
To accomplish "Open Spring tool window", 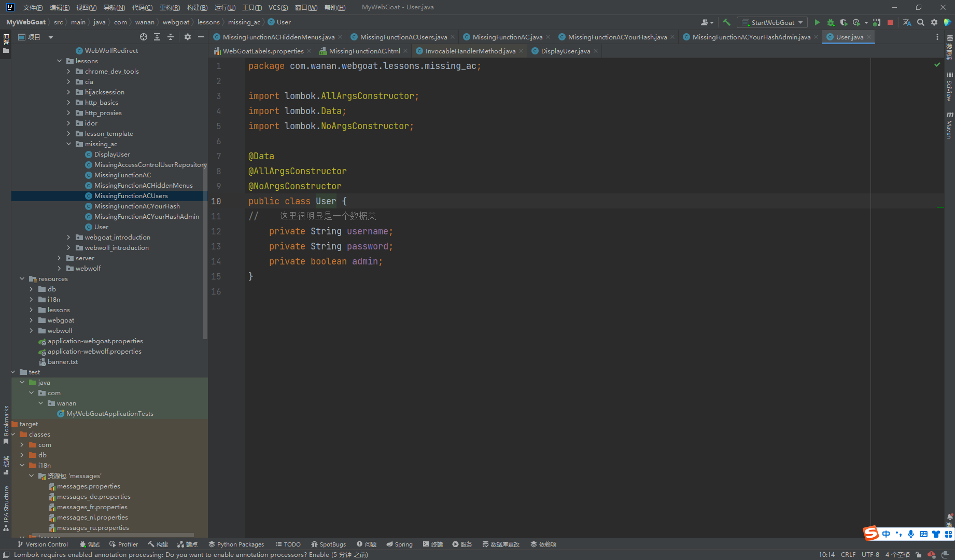I will click(x=399, y=544).
